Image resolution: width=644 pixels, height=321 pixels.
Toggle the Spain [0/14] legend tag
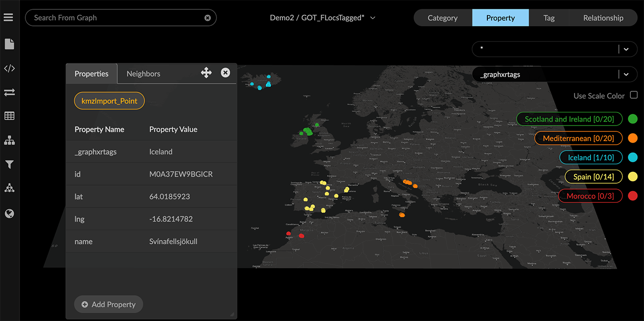pos(593,176)
